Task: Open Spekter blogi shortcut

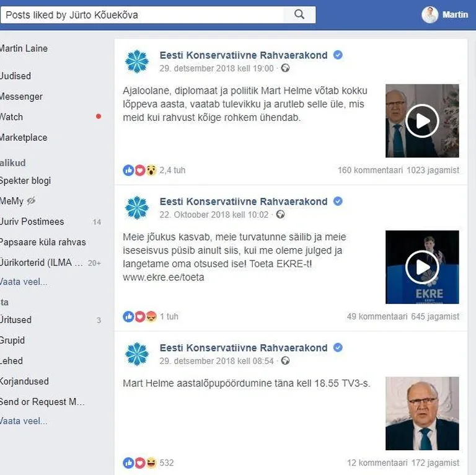Action: point(25,180)
